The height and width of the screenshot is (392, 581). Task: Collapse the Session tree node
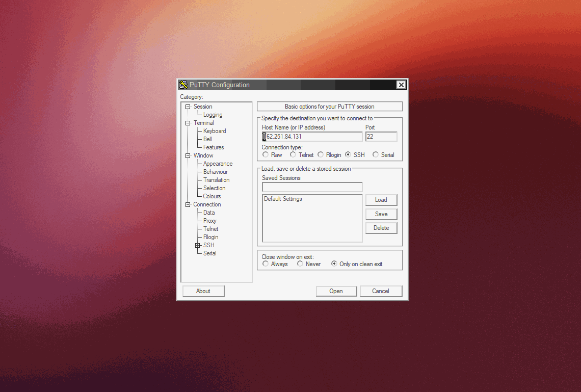(x=188, y=107)
